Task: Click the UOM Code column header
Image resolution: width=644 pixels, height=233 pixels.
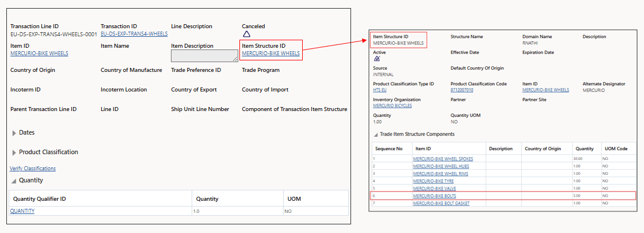Action: (x=619, y=148)
